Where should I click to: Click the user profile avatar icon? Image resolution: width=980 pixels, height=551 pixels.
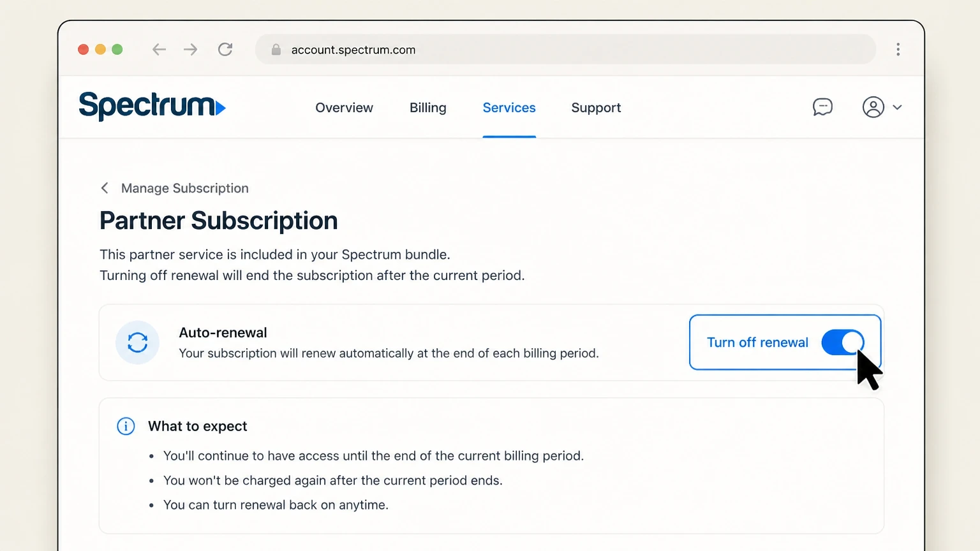coord(873,107)
